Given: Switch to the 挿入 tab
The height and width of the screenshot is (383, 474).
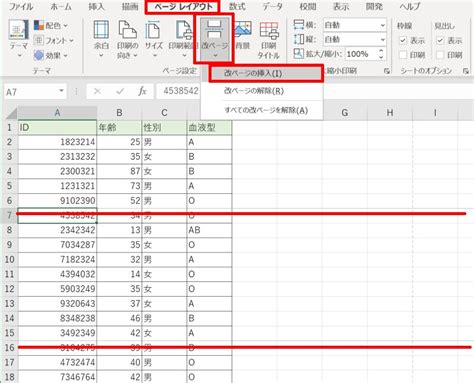Looking at the screenshot, I should [x=96, y=6].
